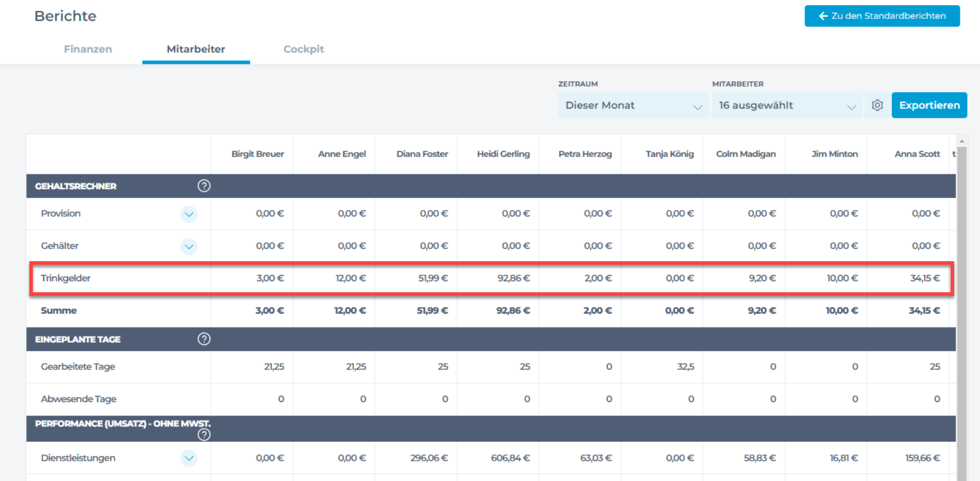
Task: Click the Dienstleistungen row label
Action: (78, 458)
